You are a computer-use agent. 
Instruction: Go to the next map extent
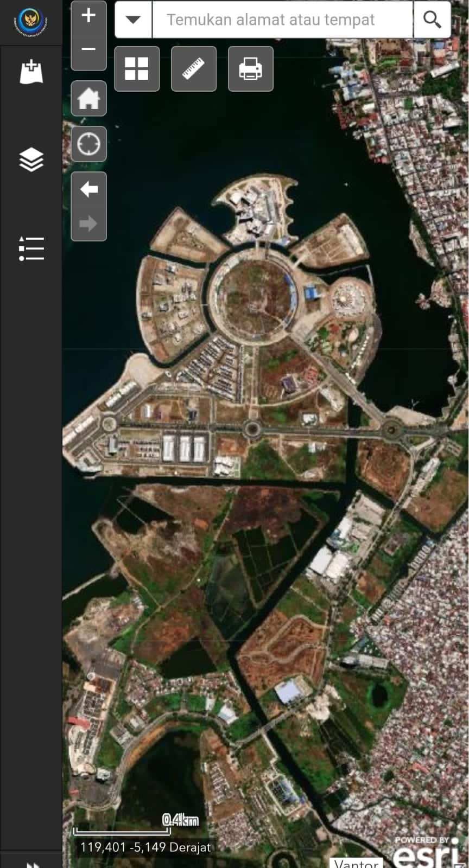point(88,224)
